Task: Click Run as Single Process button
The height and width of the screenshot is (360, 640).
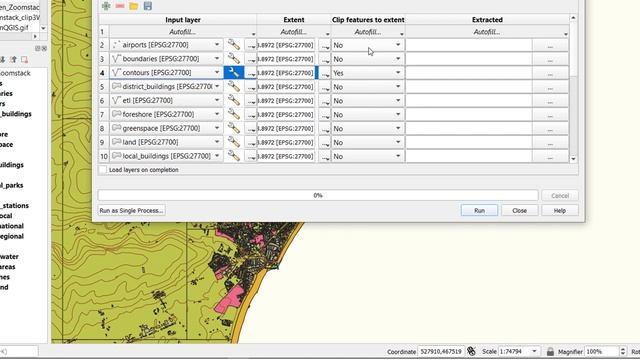Action: (131, 210)
